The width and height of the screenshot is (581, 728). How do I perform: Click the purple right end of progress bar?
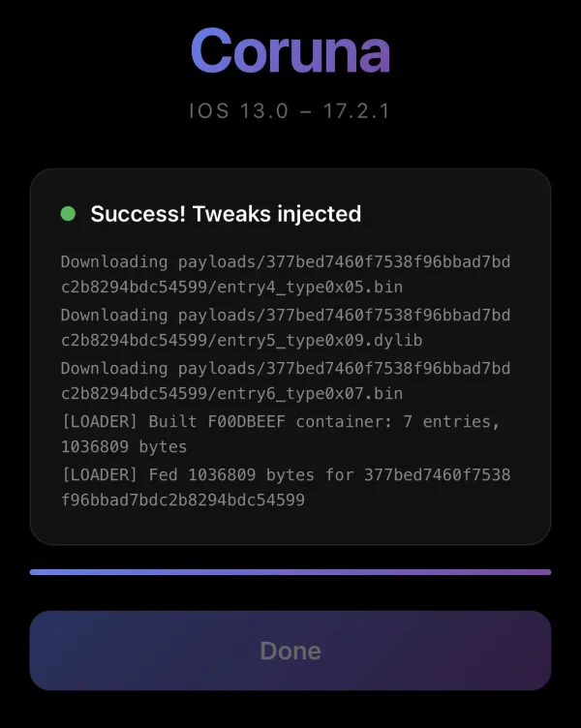542,572
